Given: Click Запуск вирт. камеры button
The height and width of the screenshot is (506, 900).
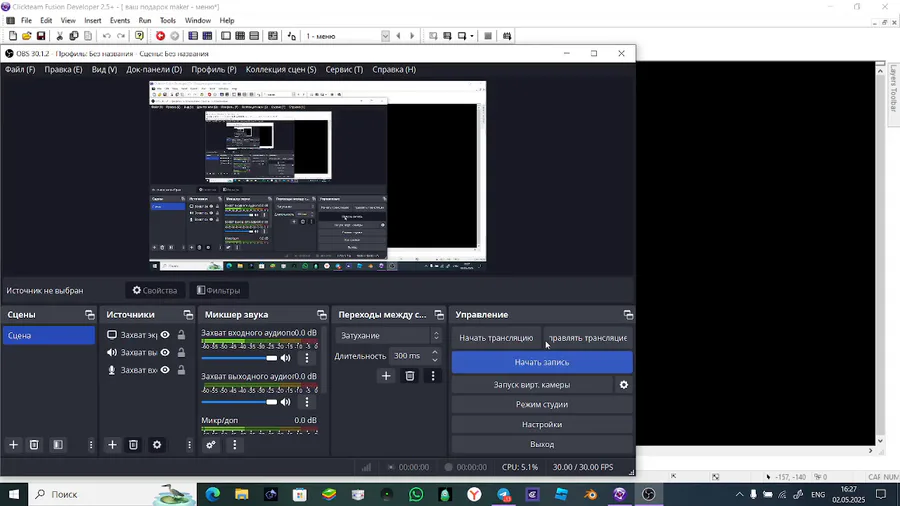Looking at the screenshot, I should [532, 385].
